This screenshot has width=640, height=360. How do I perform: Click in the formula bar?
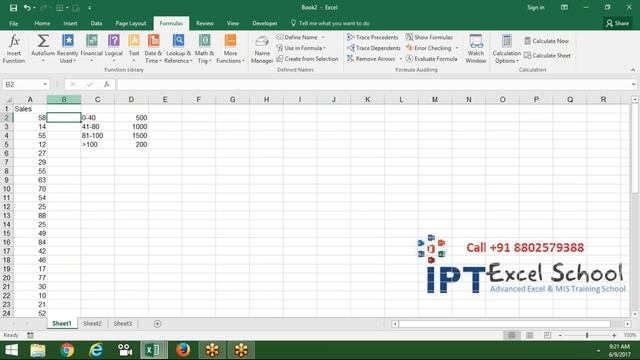(373, 84)
